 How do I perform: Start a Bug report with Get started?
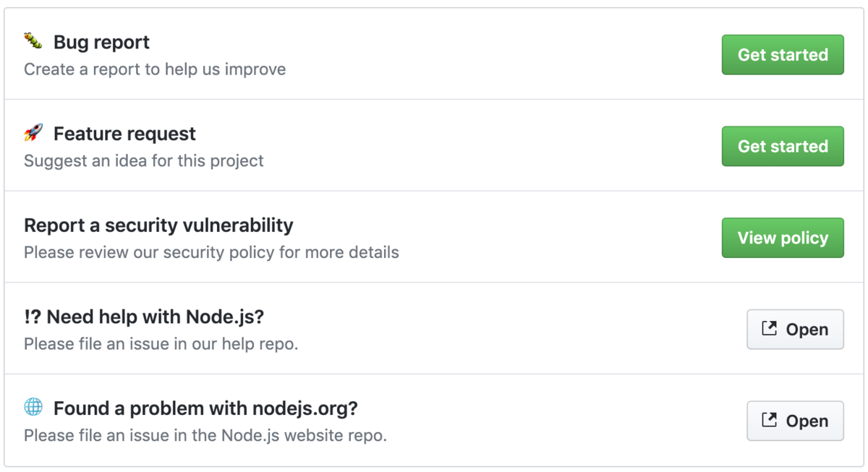pos(783,55)
